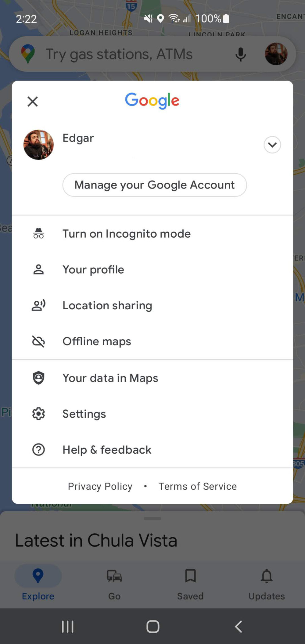
Task: Expand the account switcher chevron
Action: pyautogui.click(x=272, y=145)
